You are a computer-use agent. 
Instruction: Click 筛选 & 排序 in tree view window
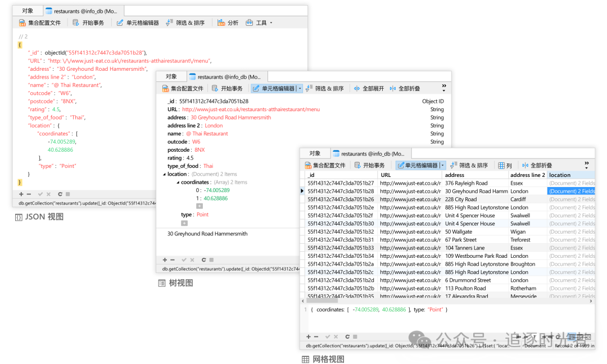click(324, 89)
